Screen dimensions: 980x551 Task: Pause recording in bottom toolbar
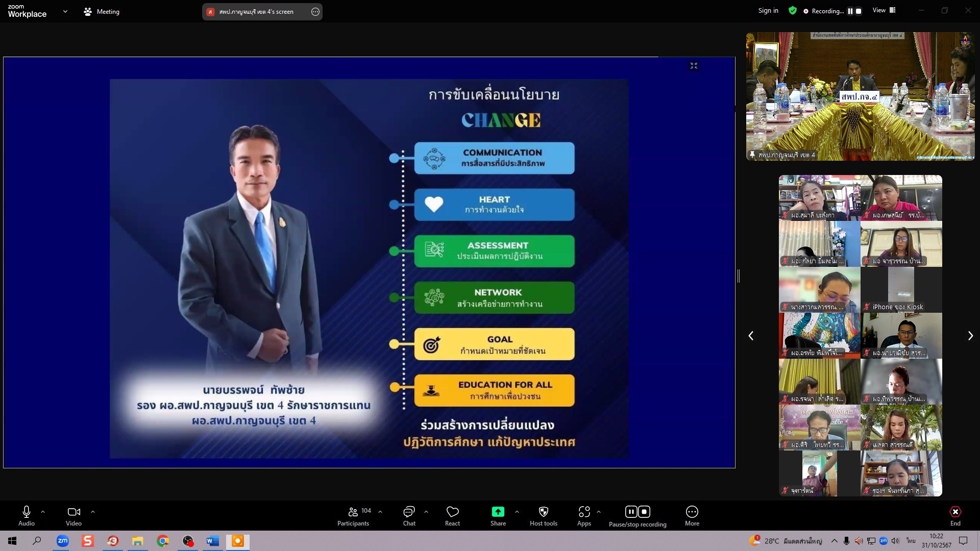click(631, 511)
